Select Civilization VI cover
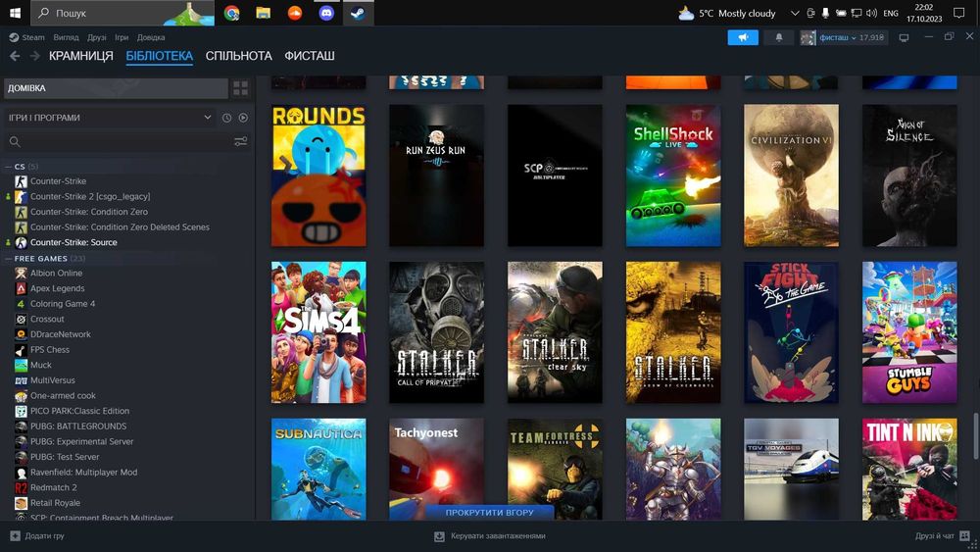 pyautogui.click(x=791, y=176)
